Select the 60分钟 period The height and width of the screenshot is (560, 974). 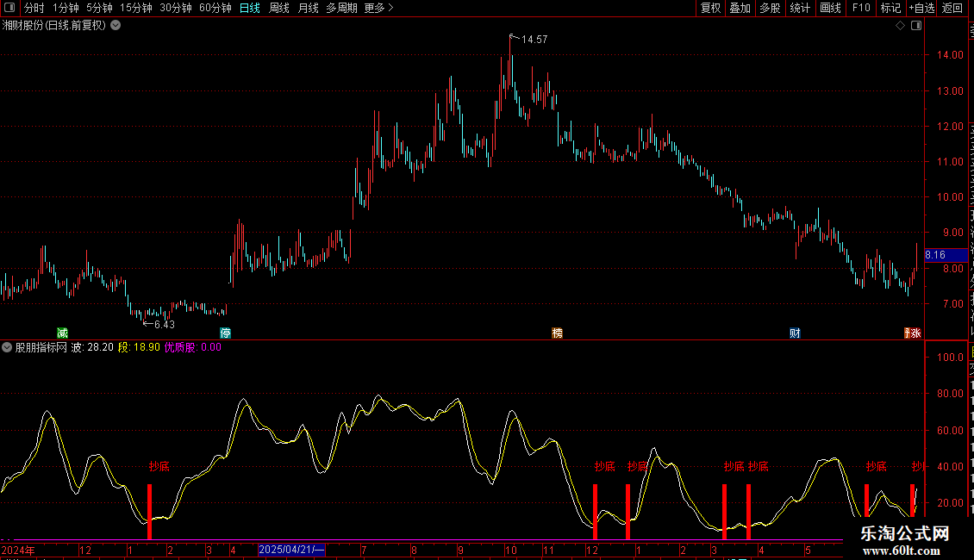(215, 8)
